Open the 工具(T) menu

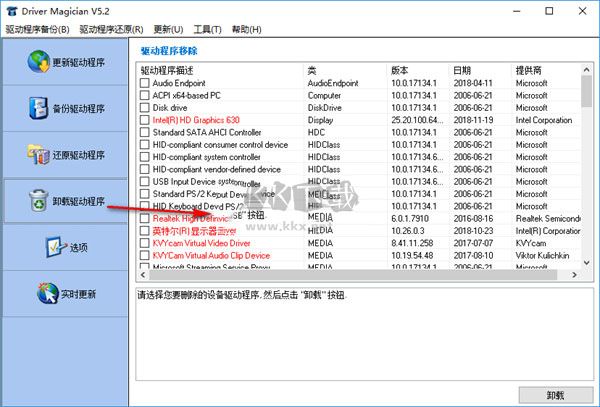point(207,29)
